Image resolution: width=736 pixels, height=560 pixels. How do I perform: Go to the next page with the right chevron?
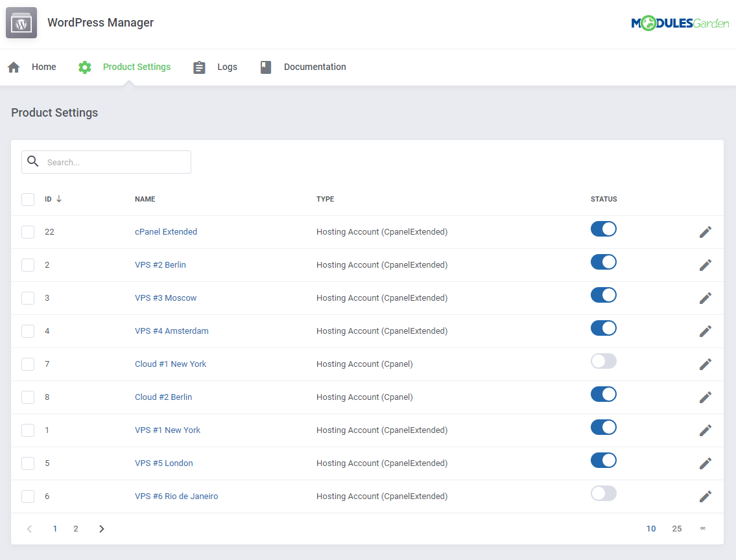click(101, 529)
